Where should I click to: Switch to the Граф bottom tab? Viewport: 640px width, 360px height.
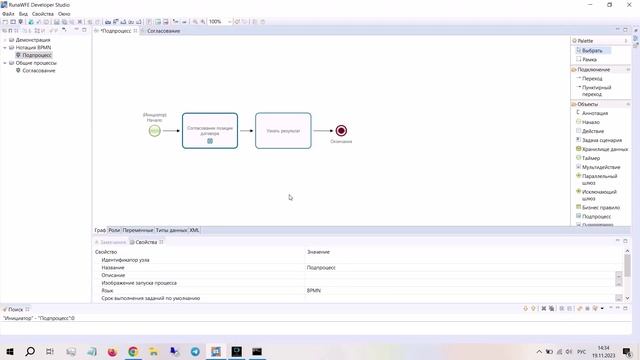[100, 230]
